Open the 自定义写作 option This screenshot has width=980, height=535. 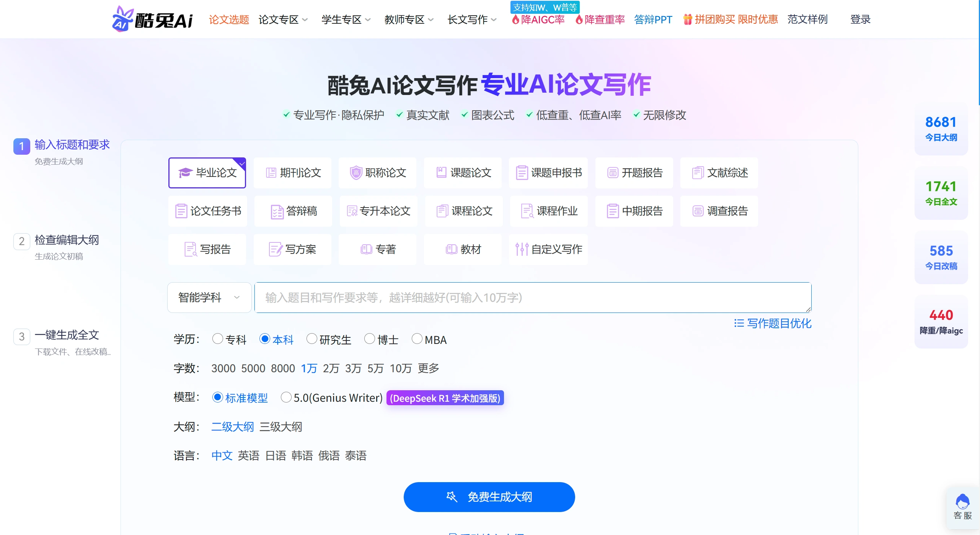coord(548,249)
